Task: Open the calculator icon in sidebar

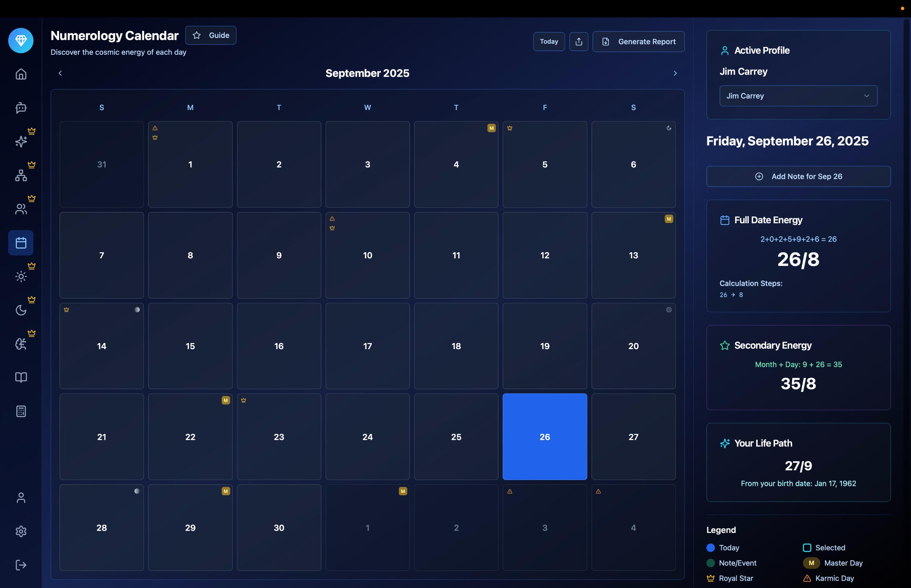Action: coord(21,411)
